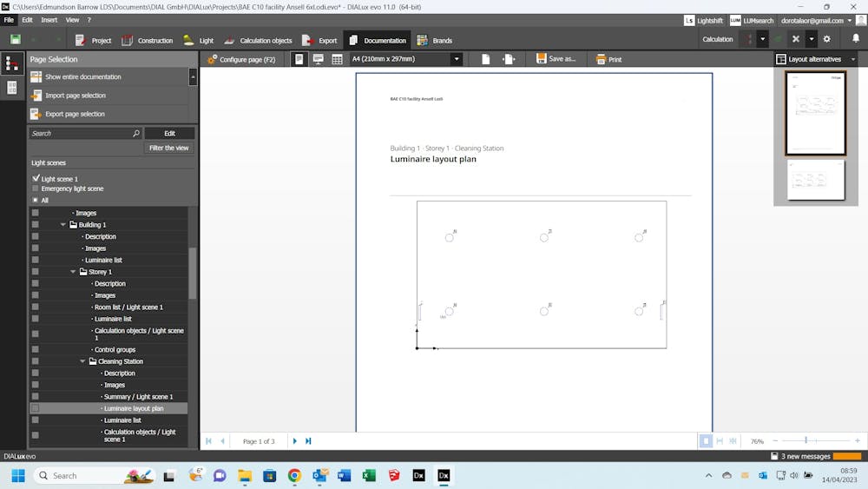
Task: Enable the Emergency light scene checkbox
Action: click(x=36, y=188)
